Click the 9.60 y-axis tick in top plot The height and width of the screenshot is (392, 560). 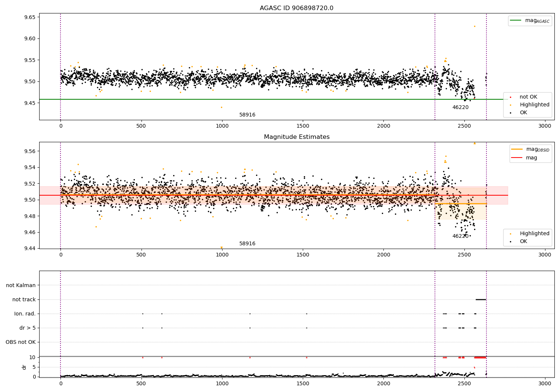[x=30, y=38]
